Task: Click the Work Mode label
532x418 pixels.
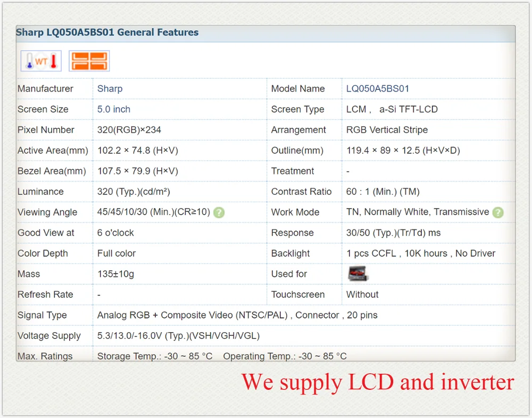Action: (295, 212)
